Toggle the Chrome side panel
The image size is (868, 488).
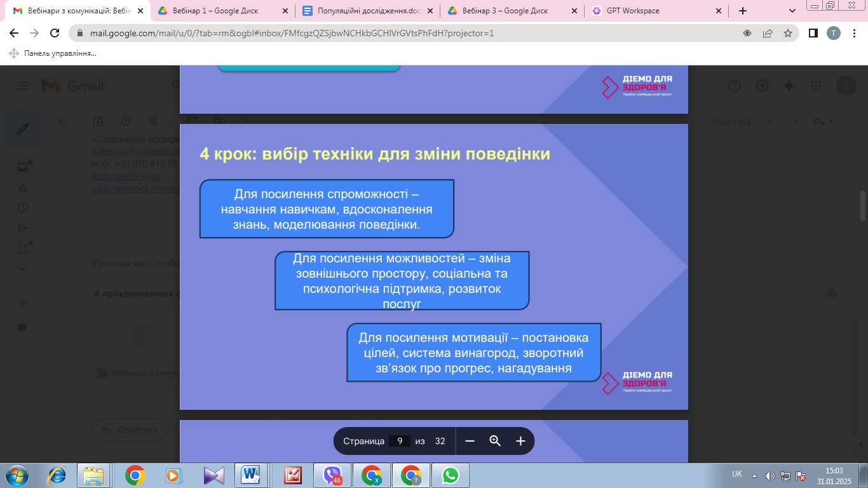[x=813, y=33]
